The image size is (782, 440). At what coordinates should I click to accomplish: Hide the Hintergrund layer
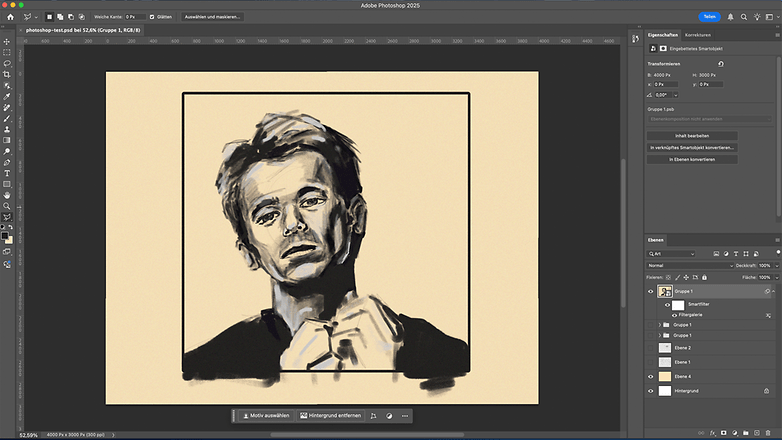(x=650, y=391)
